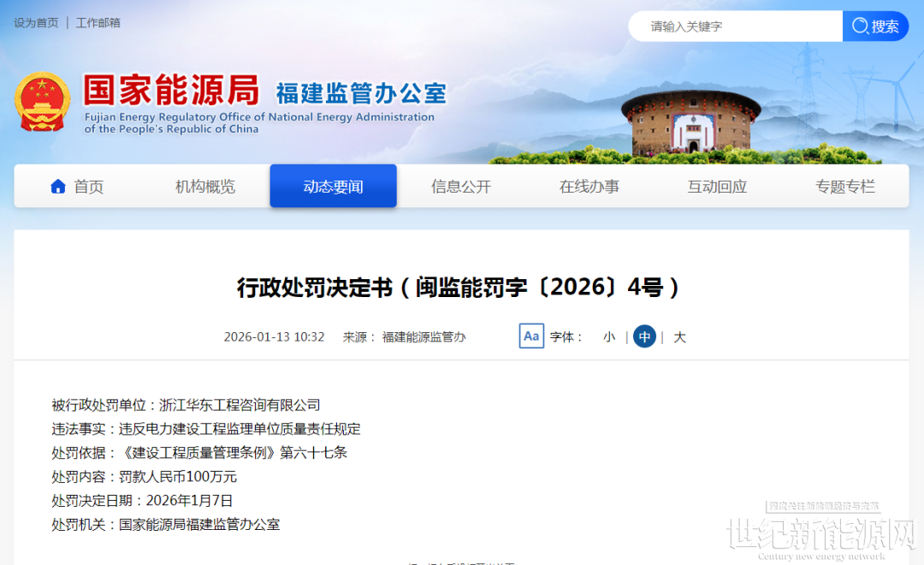The image size is (924, 565).
Task: Click the national emblem logo
Action: click(42, 101)
